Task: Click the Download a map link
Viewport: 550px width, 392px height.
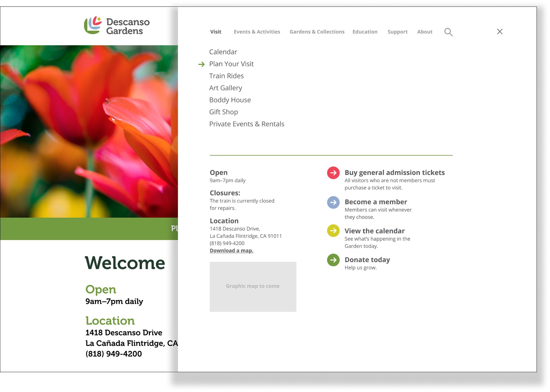Action: (x=231, y=250)
